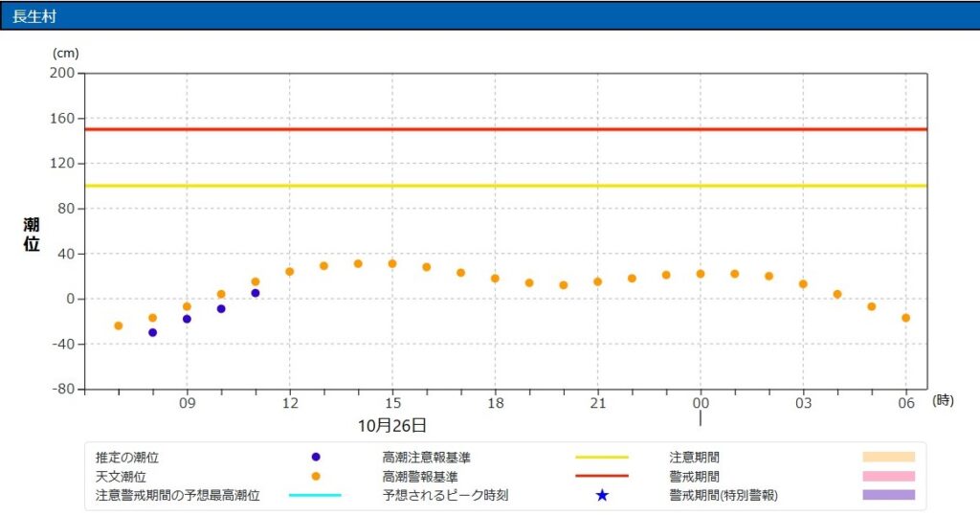Viewport: 980px width, 515px height.
Task: Click the yellow line sample beside 高潮注意報基準
Action: click(602, 458)
